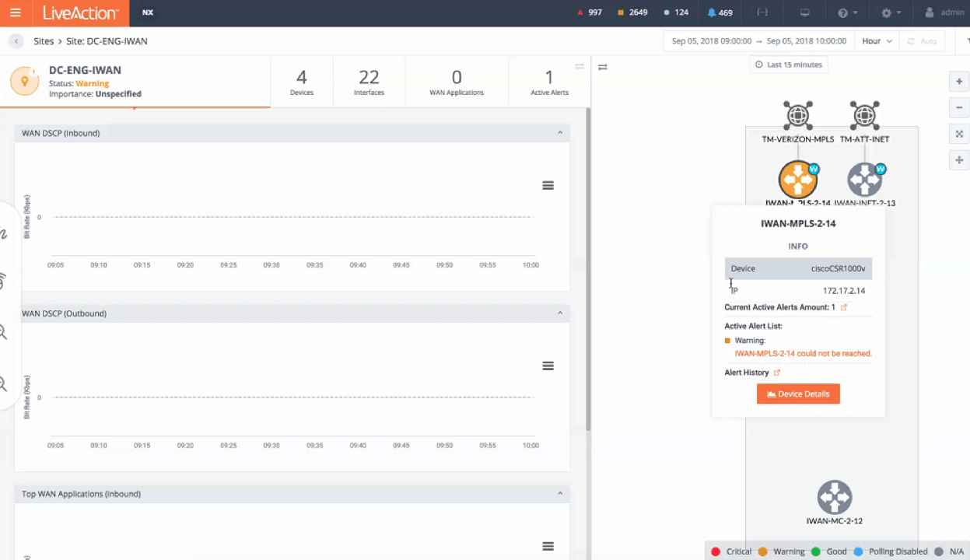
Task: Click the Sites breadcrumb link
Action: tap(44, 41)
